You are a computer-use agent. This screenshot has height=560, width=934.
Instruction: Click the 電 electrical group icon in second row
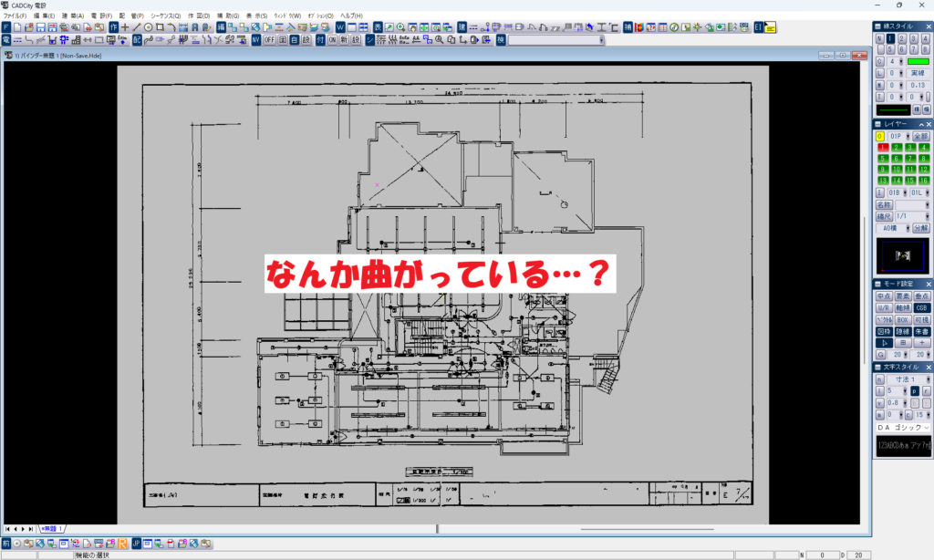point(6,40)
